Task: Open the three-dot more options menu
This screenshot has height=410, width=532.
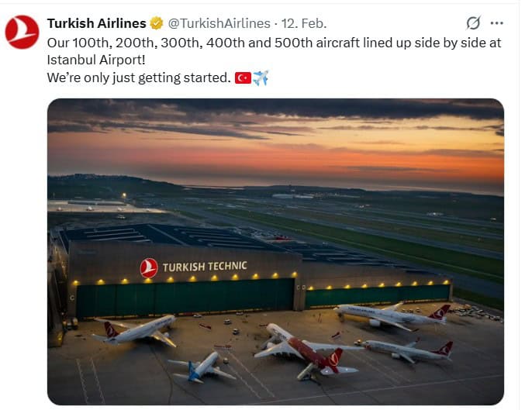Action: [x=497, y=22]
